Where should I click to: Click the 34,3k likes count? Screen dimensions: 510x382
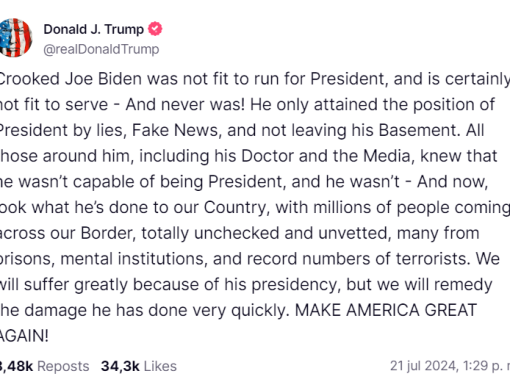[120, 366]
